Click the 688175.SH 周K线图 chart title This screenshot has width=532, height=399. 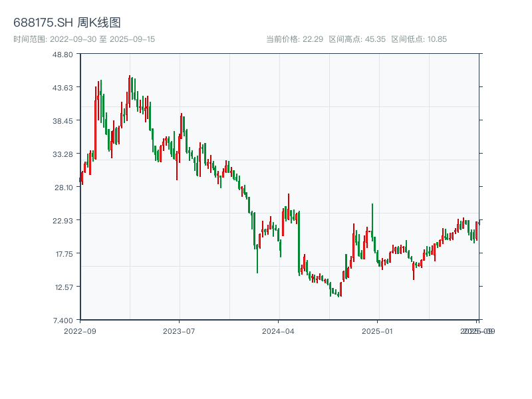click(x=67, y=23)
